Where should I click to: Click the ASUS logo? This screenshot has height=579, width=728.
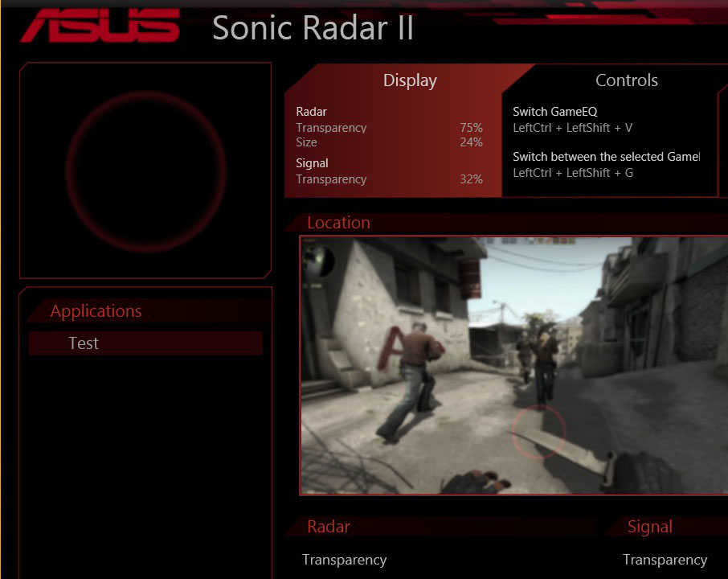point(100,26)
